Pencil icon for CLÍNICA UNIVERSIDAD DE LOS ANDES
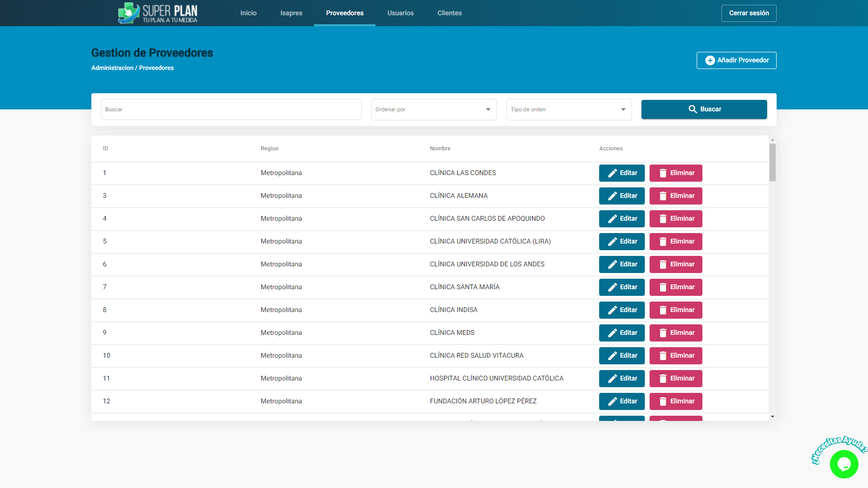The width and height of the screenshot is (868, 488). coord(612,264)
